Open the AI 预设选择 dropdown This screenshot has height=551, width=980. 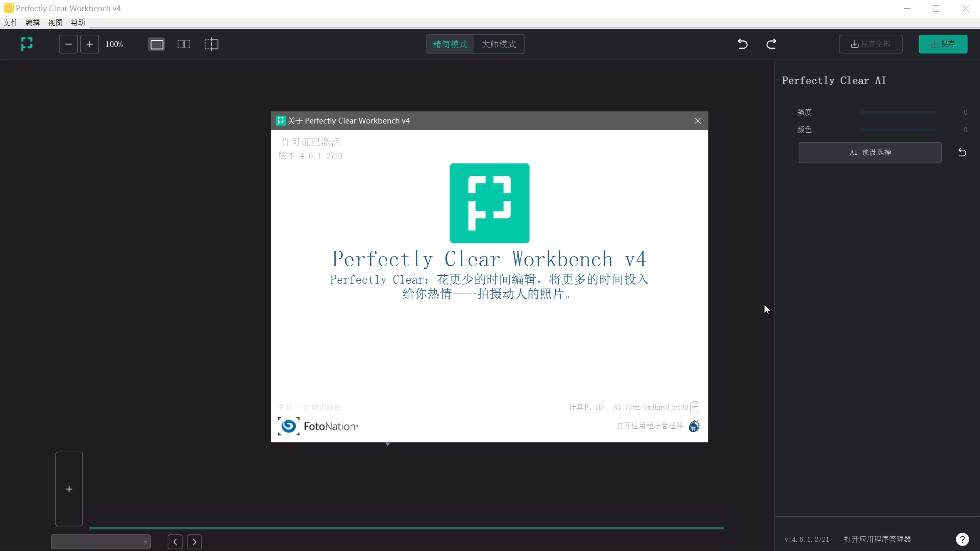click(870, 153)
